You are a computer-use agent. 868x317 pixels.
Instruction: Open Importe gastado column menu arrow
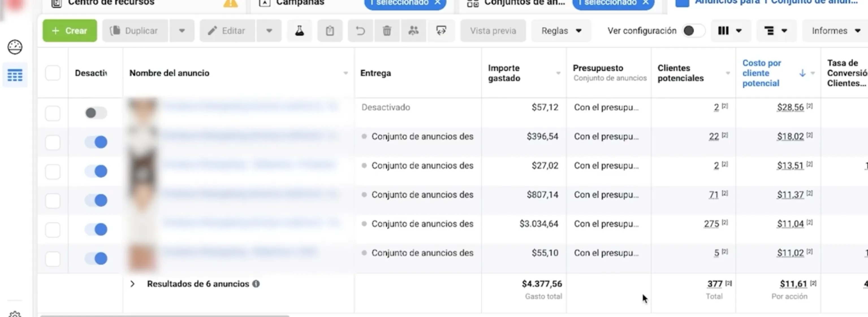tap(558, 73)
